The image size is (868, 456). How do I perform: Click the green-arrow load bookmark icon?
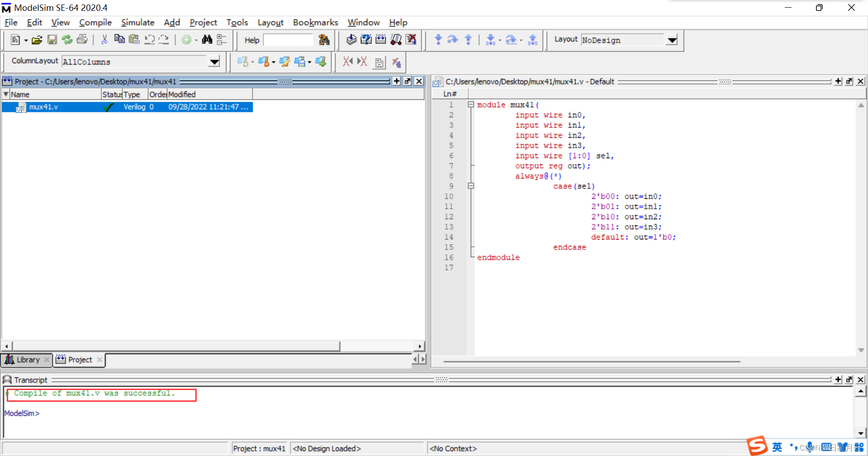click(x=321, y=61)
